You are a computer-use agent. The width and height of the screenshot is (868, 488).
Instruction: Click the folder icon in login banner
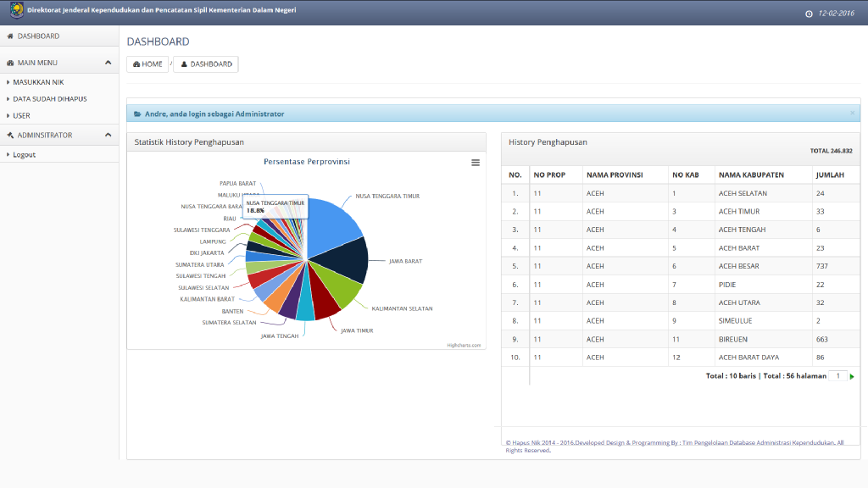(x=137, y=114)
